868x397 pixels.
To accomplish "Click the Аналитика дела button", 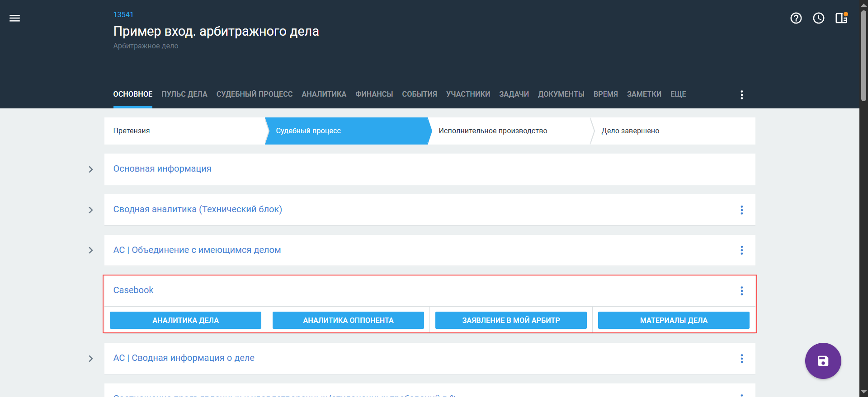I will pos(185,320).
